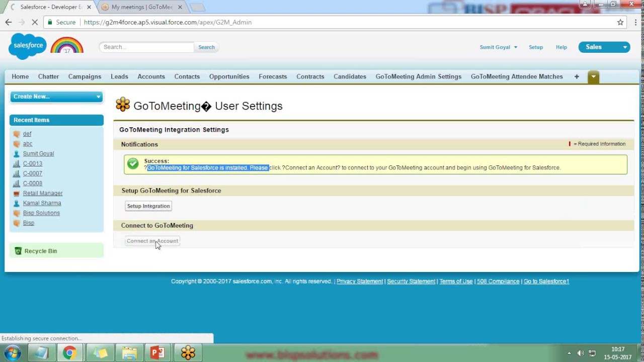Screen dimensions: 644x362
Task: Bookmark this page with the star icon
Action: pos(620,22)
